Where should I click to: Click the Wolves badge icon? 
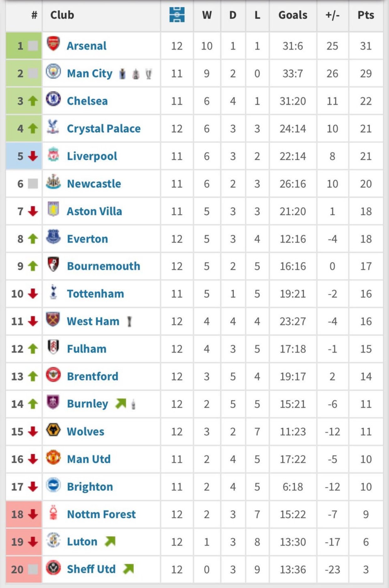(53, 430)
